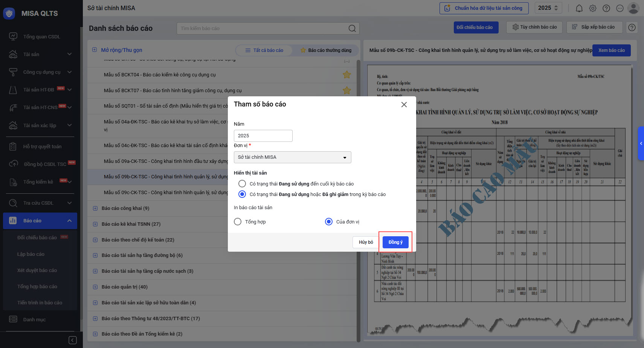Confirm dialog with Đồng ý button
Viewport: 644px width, 348px height.
[x=395, y=242]
